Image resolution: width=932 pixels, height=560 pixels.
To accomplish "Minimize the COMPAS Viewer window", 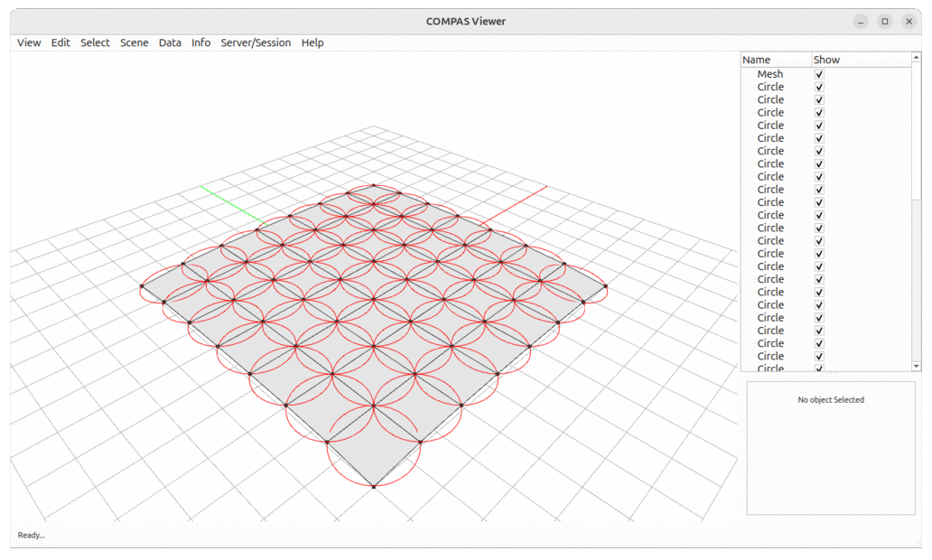I will coord(862,21).
